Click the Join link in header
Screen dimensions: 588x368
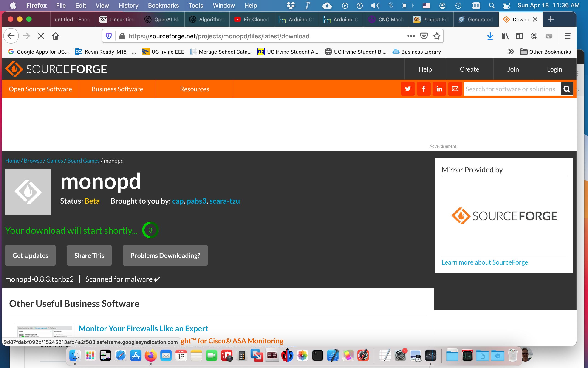tap(513, 69)
